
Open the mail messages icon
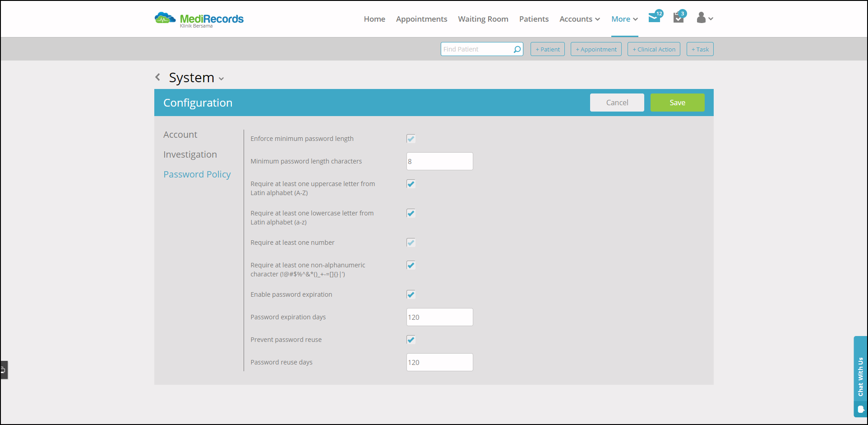click(x=655, y=17)
